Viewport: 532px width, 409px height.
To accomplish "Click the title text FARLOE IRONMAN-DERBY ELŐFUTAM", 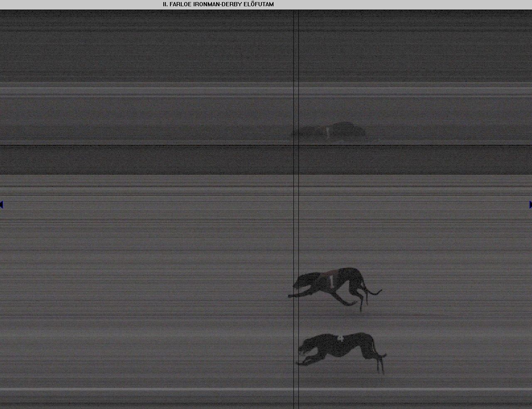I will click(218, 4).
